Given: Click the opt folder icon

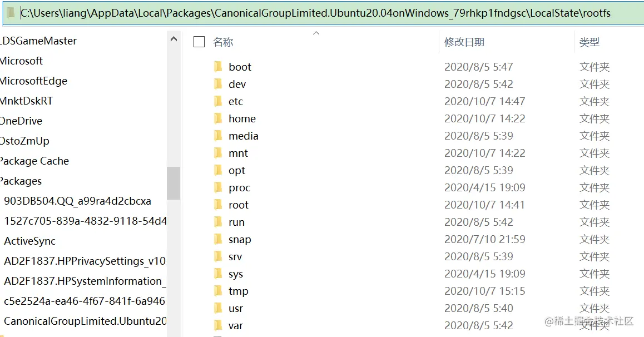Looking at the screenshot, I should (218, 170).
